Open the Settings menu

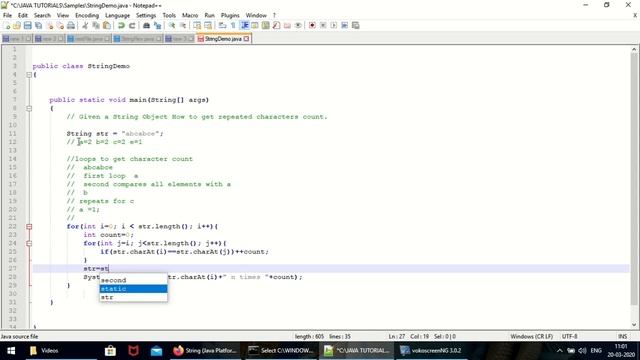[146, 15]
